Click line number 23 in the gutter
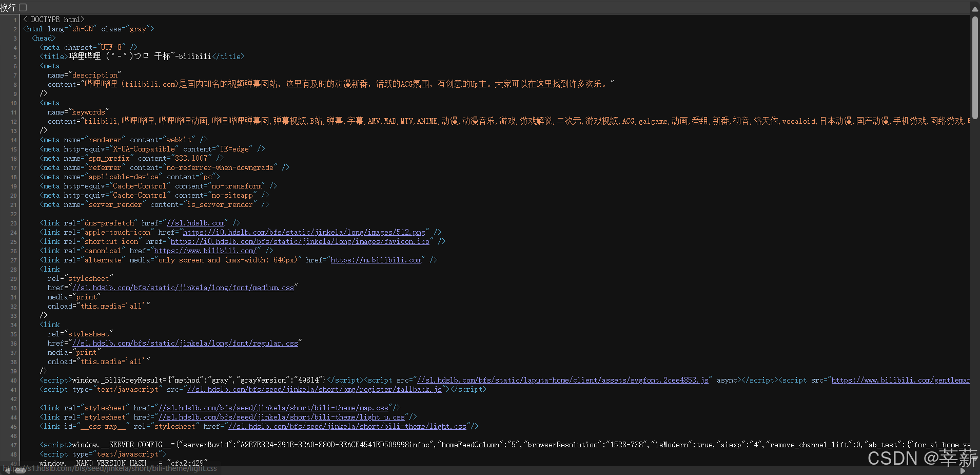The width and height of the screenshot is (980, 475). pos(13,223)
